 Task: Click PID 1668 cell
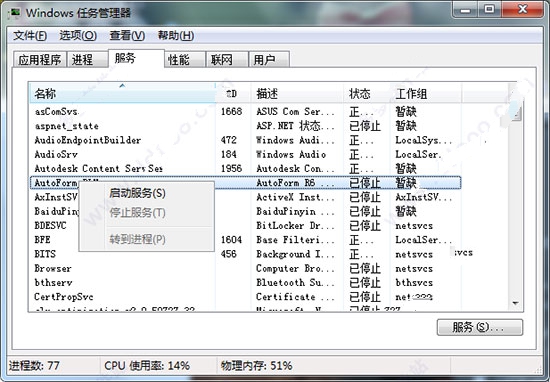232,112
